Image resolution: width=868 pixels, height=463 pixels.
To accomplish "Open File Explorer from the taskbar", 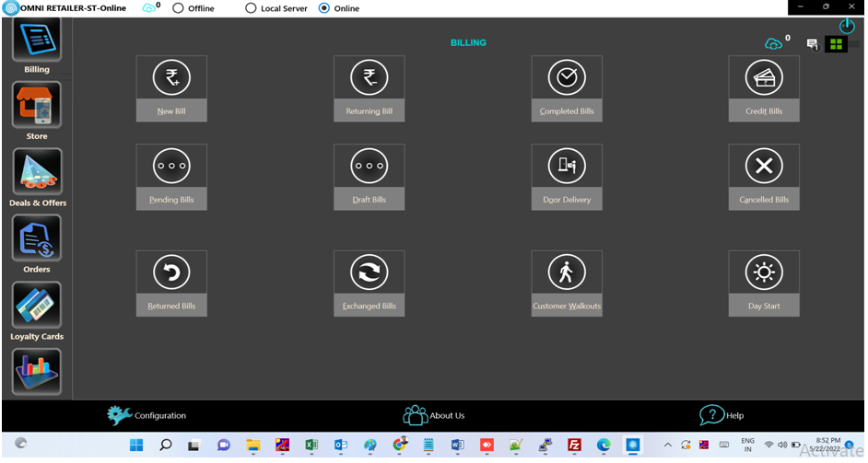I will pos(253,445).
